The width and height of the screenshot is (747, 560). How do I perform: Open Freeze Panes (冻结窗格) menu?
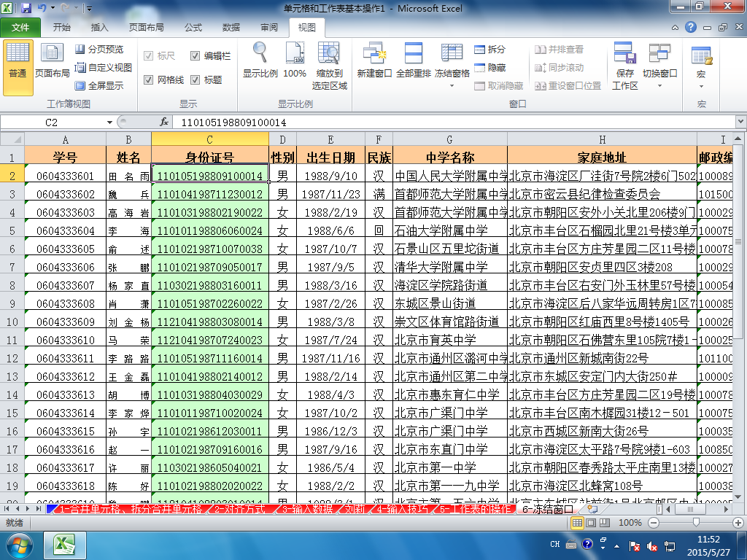pyautogui.click(x=452, y=66)
